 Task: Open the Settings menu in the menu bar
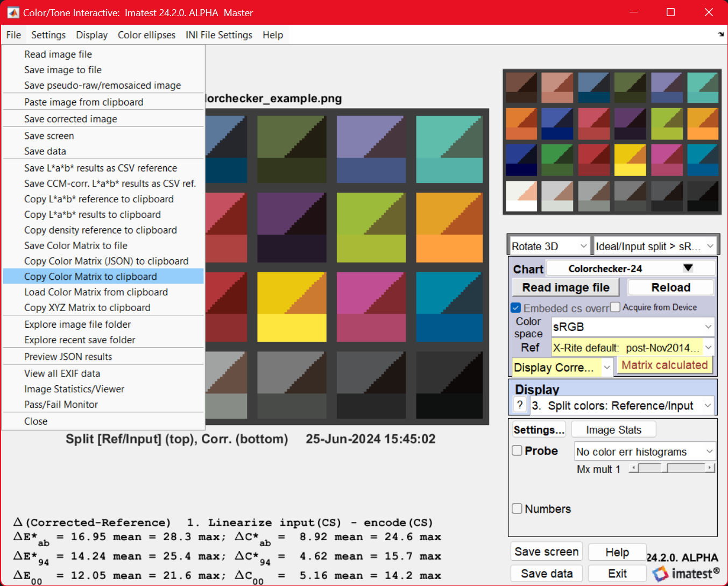48,35
